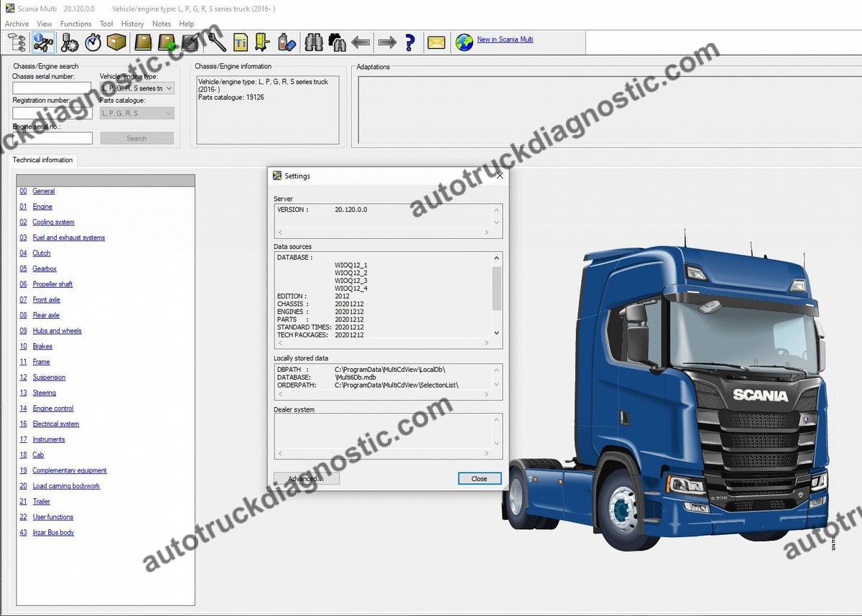862x616 pixels.
Task: Click the blue question mark help icon
Action: point(409,42)
